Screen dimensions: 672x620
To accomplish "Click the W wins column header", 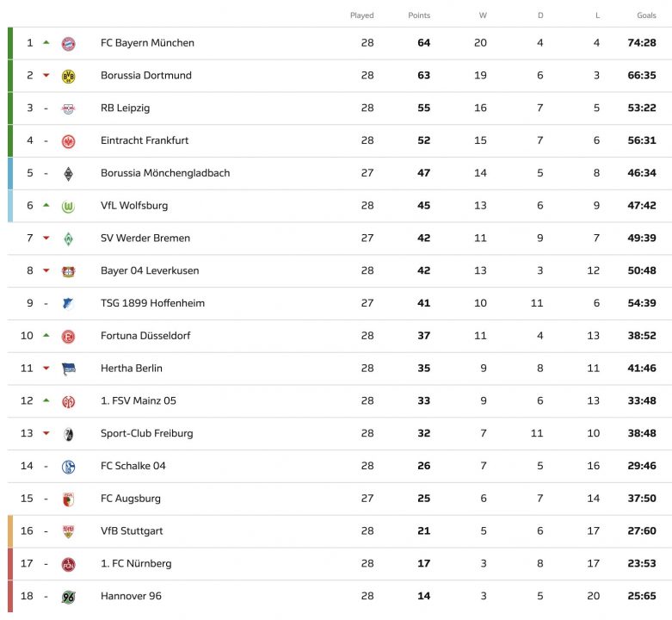I will tap(483, 15).
